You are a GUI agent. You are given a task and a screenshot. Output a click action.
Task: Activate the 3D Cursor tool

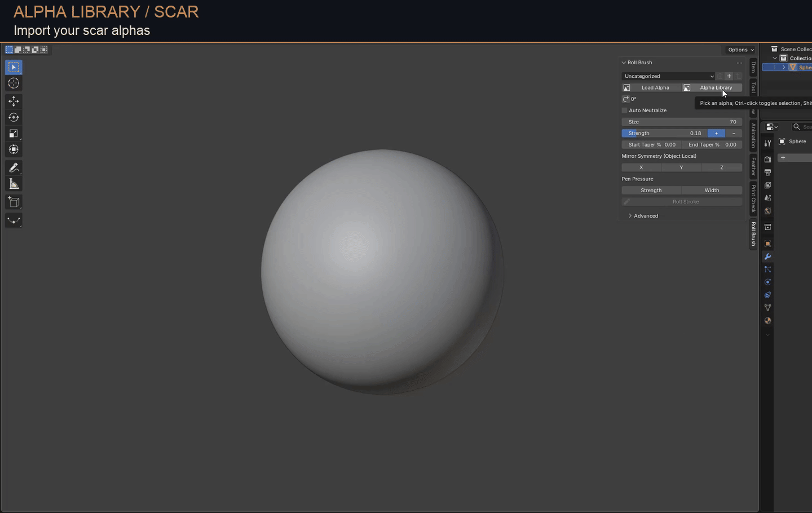click(x=14, y=83)
